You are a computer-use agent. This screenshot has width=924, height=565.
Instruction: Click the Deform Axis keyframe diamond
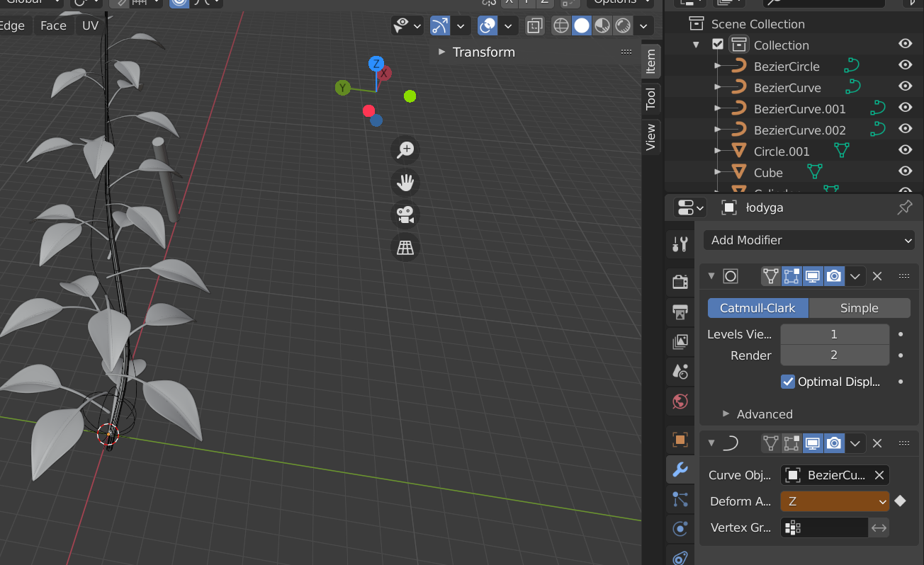pos(900,501)
